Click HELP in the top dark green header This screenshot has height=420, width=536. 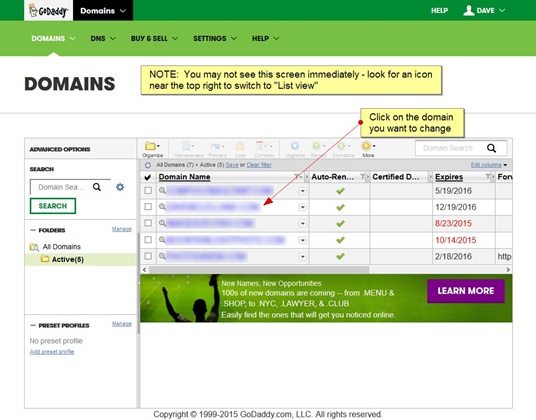439,11
